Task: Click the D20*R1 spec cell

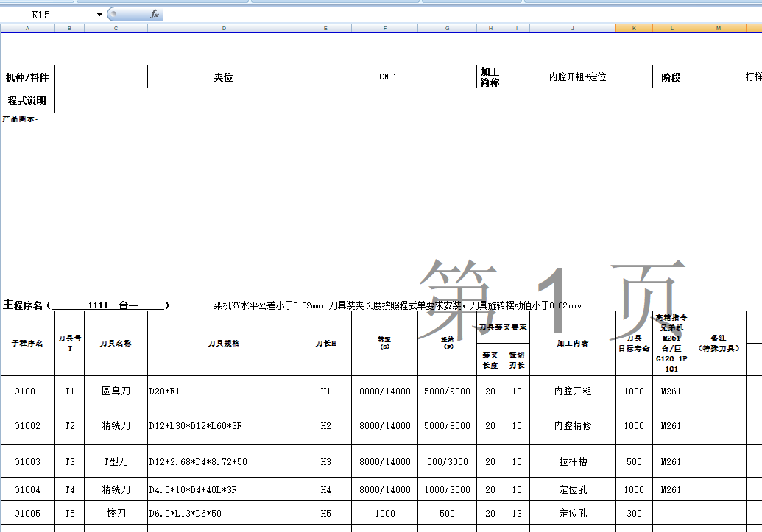Action: tap(224, 391)
